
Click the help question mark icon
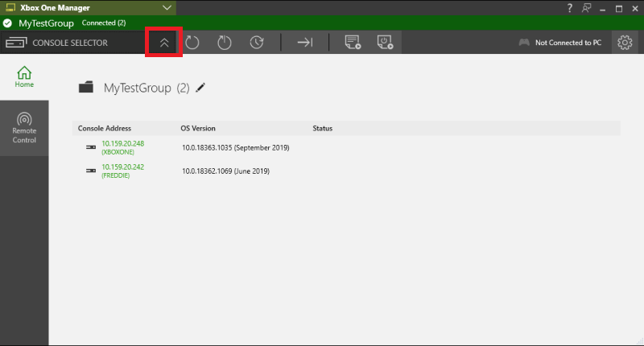[x=570, y=8]
